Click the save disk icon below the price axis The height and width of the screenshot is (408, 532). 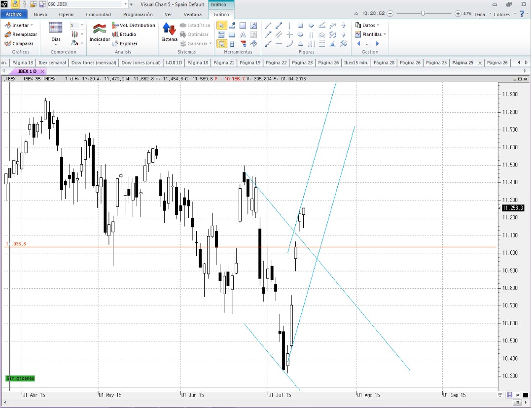click(x=509, y=395)
